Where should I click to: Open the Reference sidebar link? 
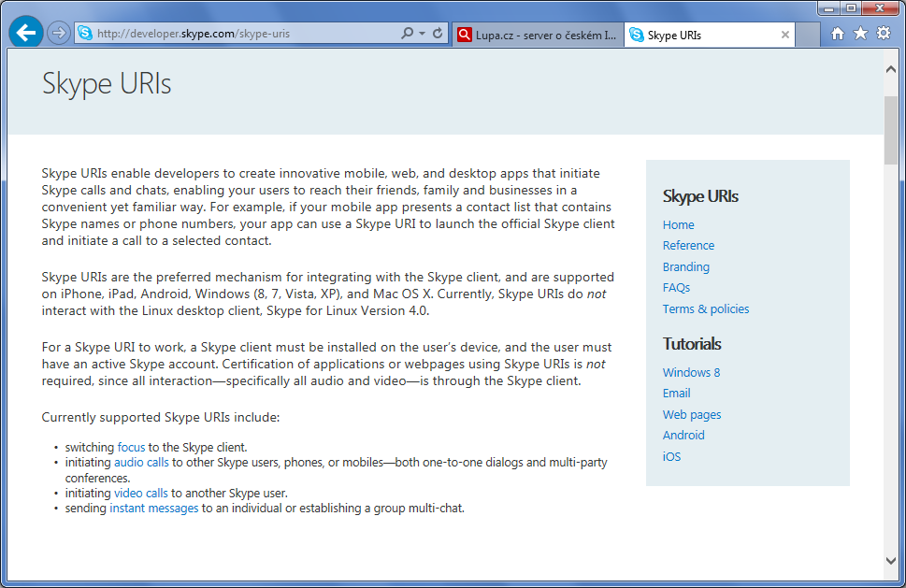point(688,246)
